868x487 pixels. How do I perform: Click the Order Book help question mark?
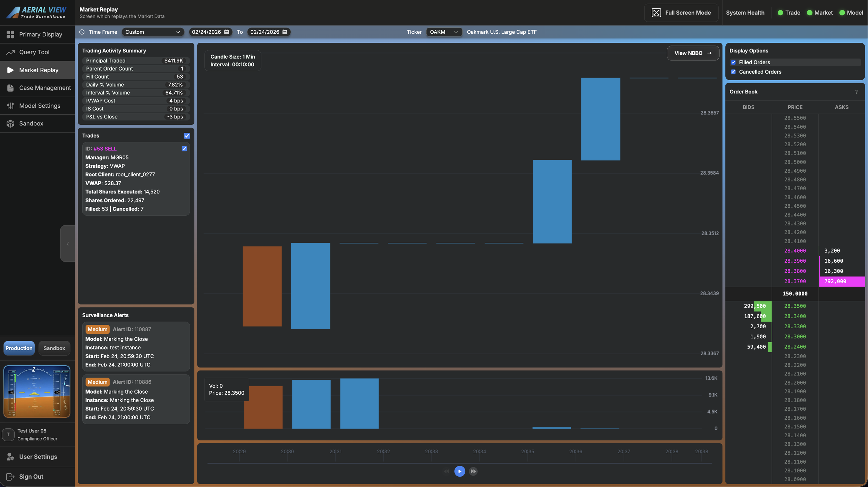856,92
